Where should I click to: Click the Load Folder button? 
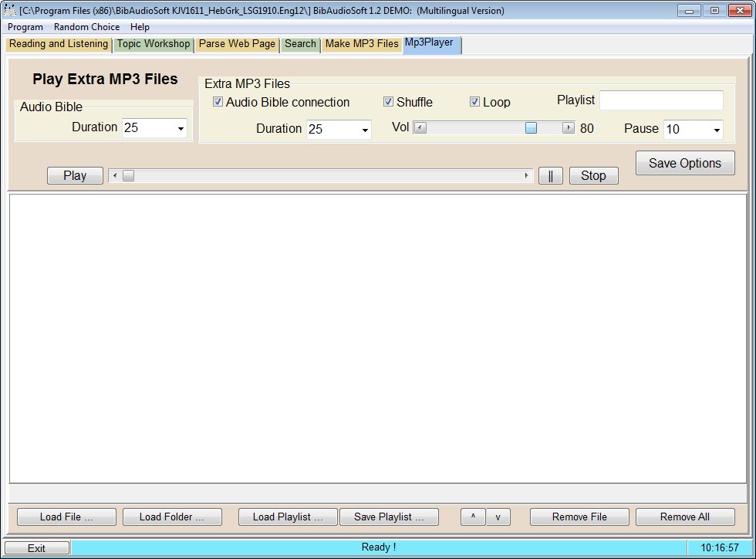(172, 517)
